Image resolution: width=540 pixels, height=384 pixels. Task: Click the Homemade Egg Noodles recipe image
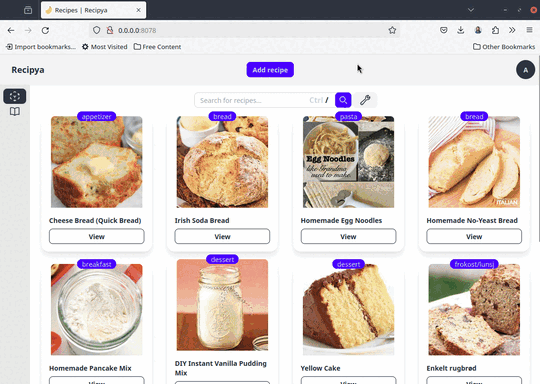point(348,162)
